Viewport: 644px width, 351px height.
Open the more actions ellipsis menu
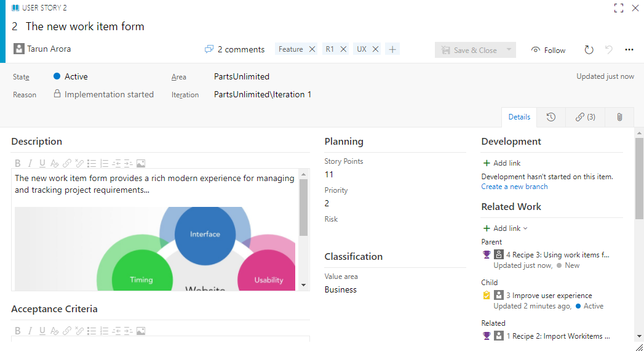tap(629, 50)
